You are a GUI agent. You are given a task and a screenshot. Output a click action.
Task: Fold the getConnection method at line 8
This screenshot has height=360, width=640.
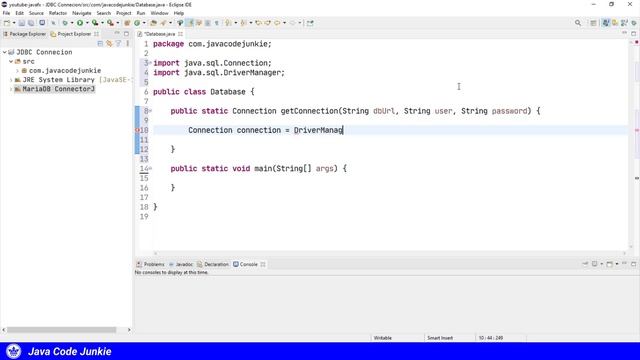(x=150, y=111)
